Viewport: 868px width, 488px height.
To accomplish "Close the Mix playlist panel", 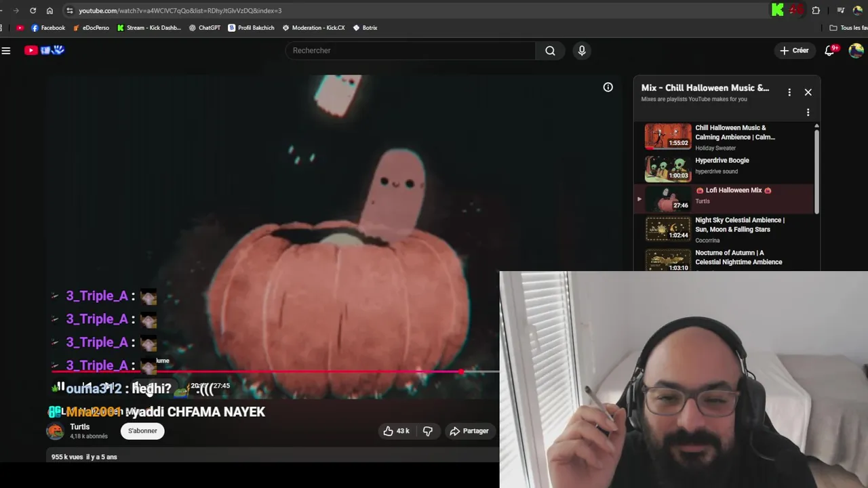I will click(x=808, y=92).
